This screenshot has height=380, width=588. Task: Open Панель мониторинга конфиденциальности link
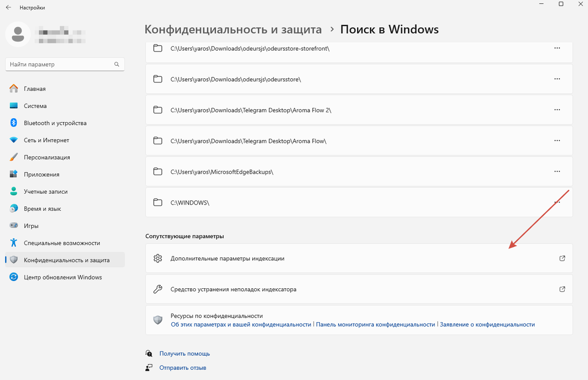click(x=376, y=325)
